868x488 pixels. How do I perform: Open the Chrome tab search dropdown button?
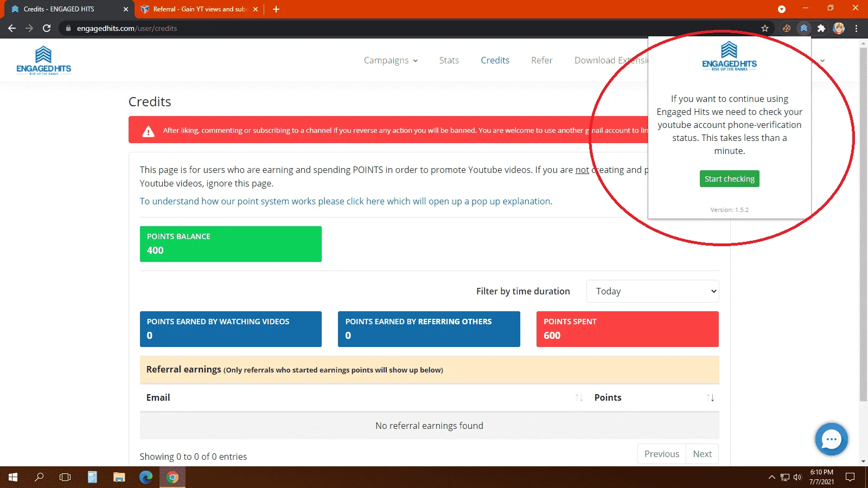[782, 9]
